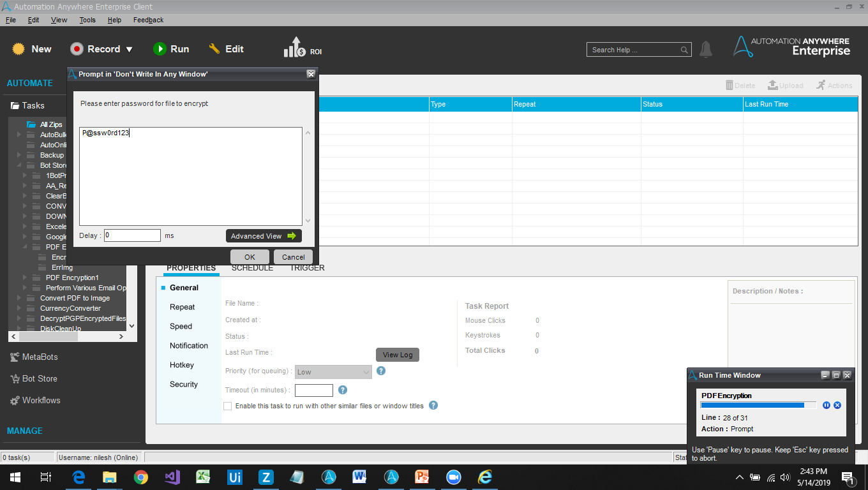Enable task to run with similar files checkbox

click(x=228, y=406)
